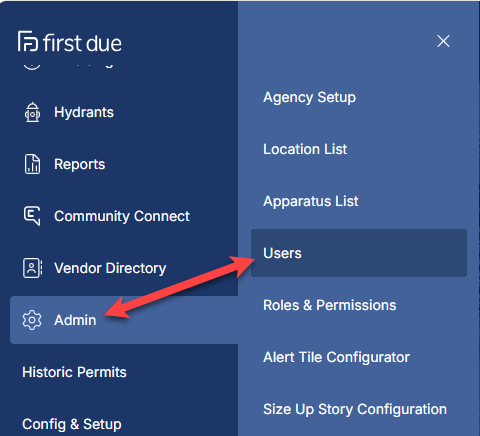The width and height of the screenshot is (480, 436).
Task: Close the submenu with the X icon
Action: click(x=443, y=41)
